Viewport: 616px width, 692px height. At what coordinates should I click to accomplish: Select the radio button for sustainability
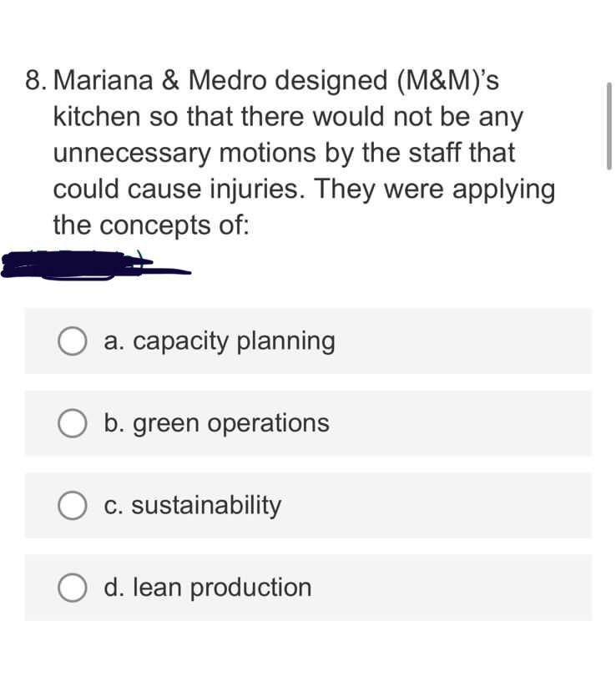point(72,505)
